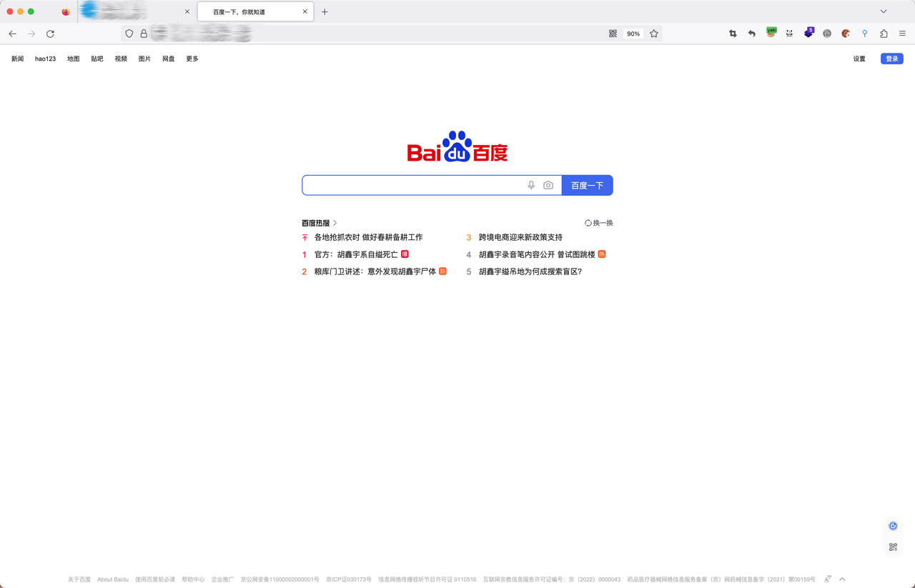Viewport: 915px width, 588px height.
Task: Click the accessibility icon in footer
Action: coord(828,579)
